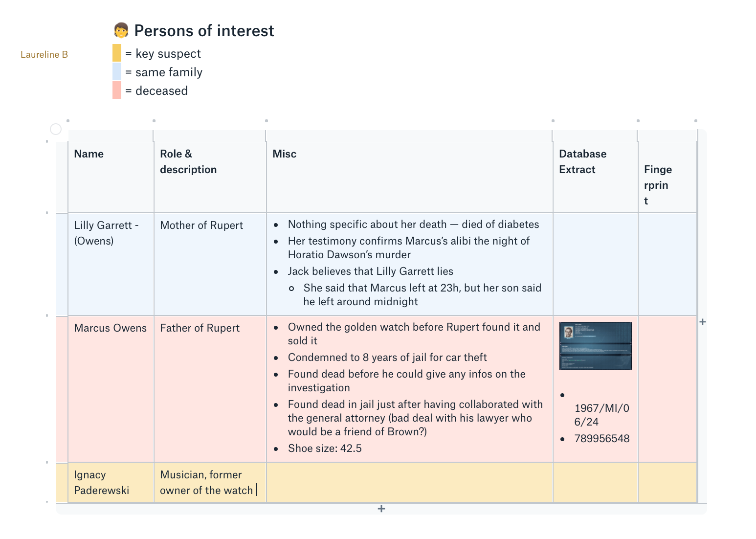The image size is (756, 539).
Task: Click the Mother of Rupert cell
Action: click(x=210, y=265)
